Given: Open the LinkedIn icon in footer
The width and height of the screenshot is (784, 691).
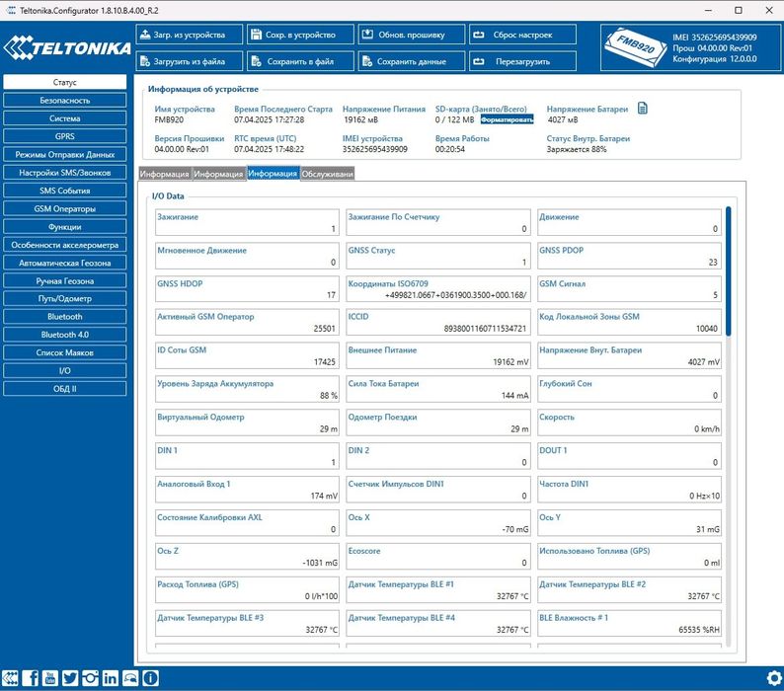Looking at the screenshot, I should [110, 678].
